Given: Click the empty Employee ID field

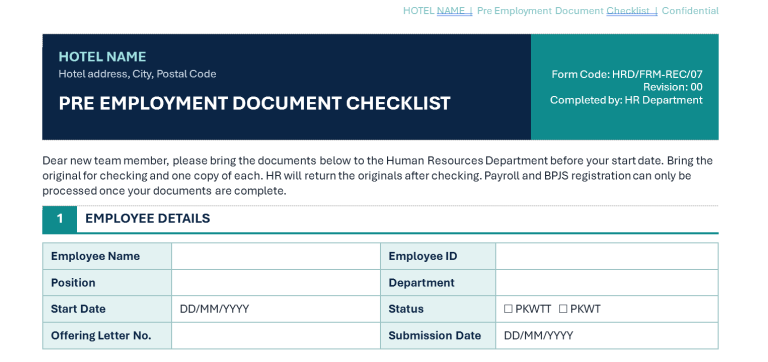Looking at the screenshot, I should click(x=607, y=256).
